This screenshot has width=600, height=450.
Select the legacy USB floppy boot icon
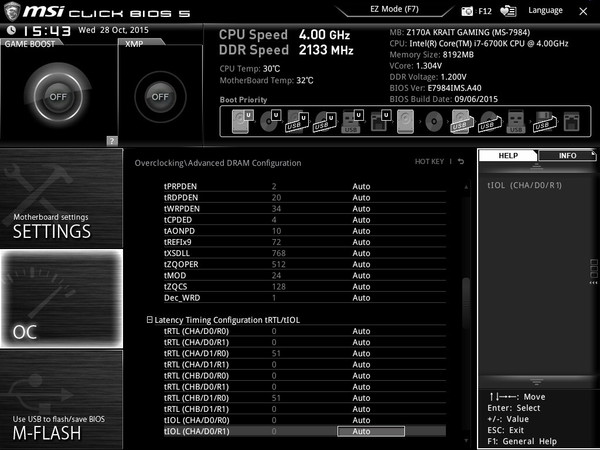544,121
